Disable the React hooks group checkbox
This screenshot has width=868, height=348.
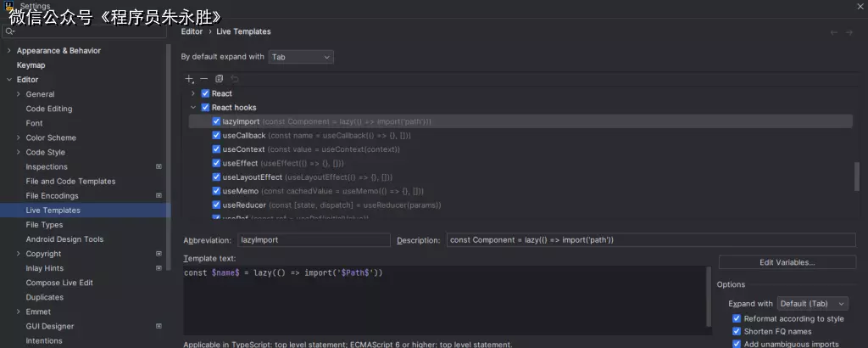pos(205,108)
